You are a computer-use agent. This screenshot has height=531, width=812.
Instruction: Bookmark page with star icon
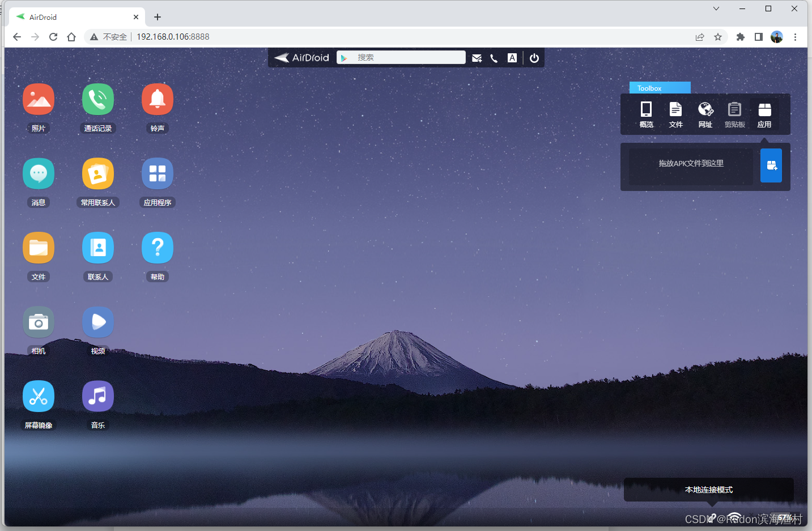pos(718,37)
